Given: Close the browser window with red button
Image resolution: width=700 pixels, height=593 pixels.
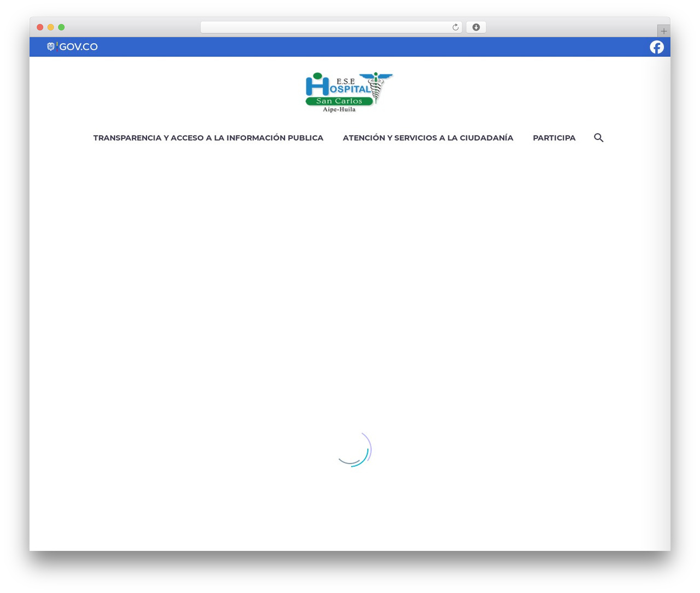Looking at the screenshot, I should [40, 27].
